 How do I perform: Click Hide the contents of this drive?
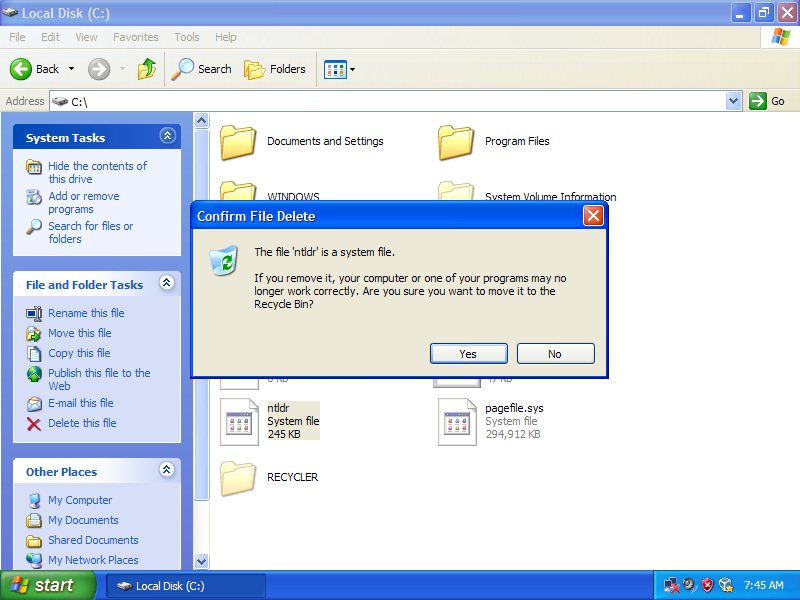point(97,172)
